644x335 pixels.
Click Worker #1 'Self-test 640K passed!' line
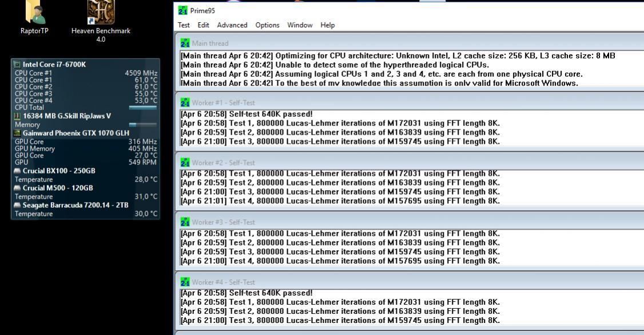247,115
